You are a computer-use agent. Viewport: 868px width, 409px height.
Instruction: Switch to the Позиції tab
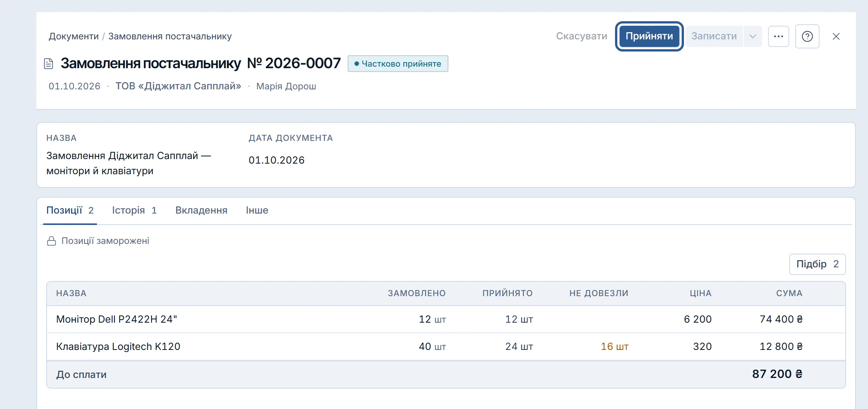[x=70, y=211]
